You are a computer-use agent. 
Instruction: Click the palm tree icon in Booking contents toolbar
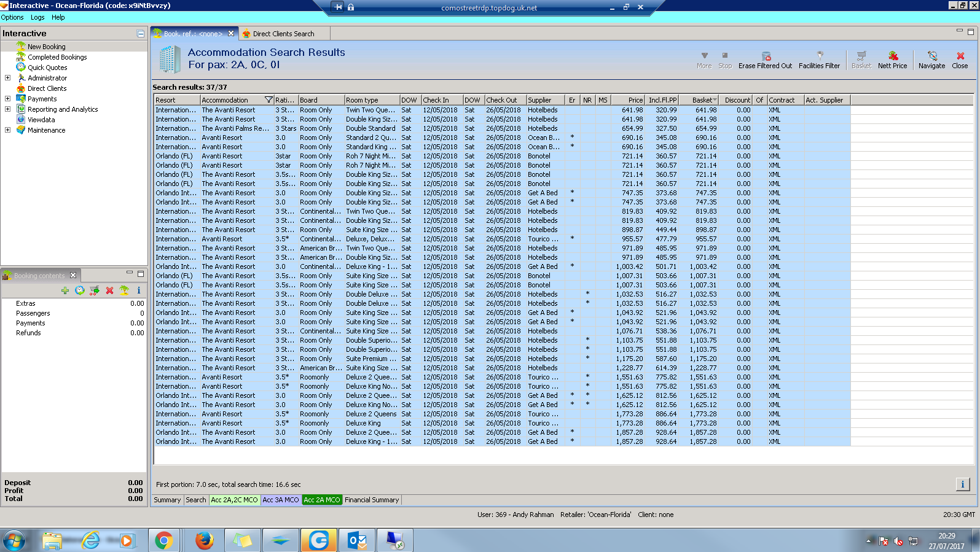pos(124,290)
